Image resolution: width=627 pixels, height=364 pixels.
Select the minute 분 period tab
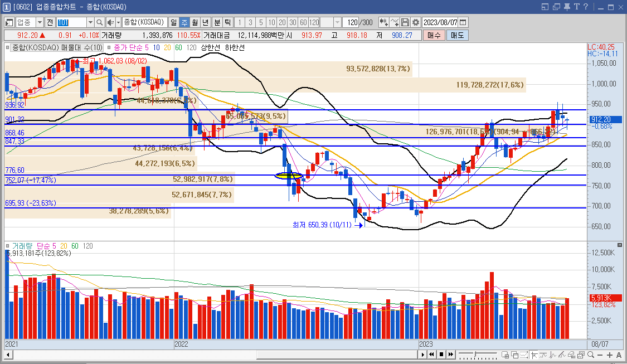click(x=217, y=22)
